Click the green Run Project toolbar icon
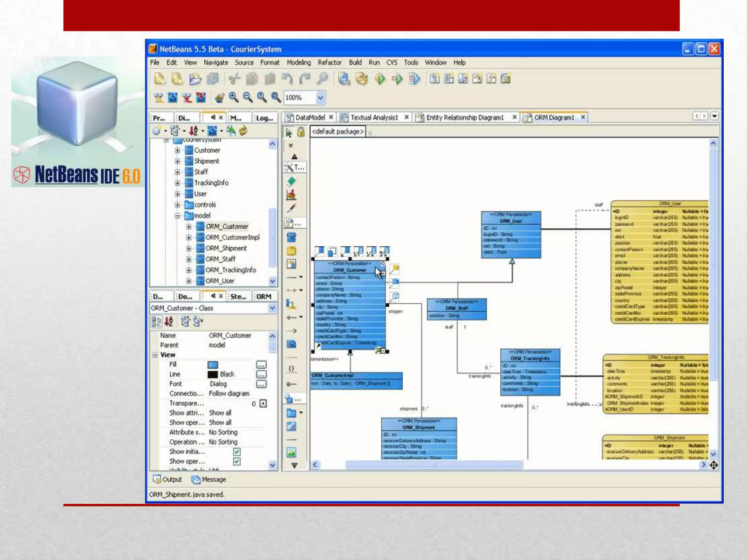The height and width of the screenshot is (560, 747). point(380,79)
